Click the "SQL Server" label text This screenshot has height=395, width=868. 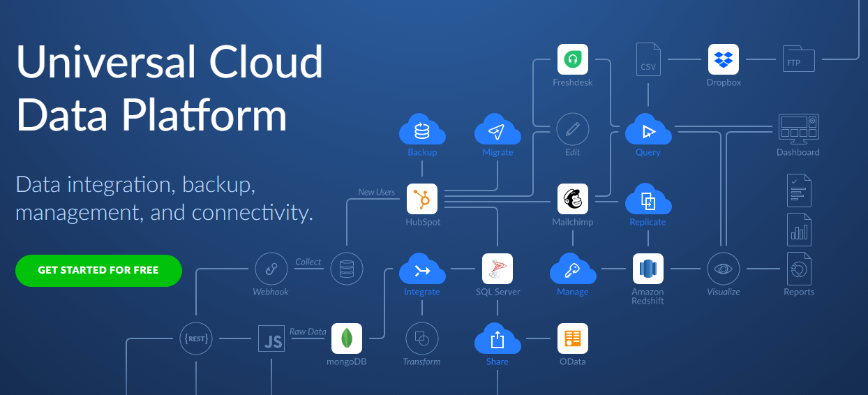[498, 292]
